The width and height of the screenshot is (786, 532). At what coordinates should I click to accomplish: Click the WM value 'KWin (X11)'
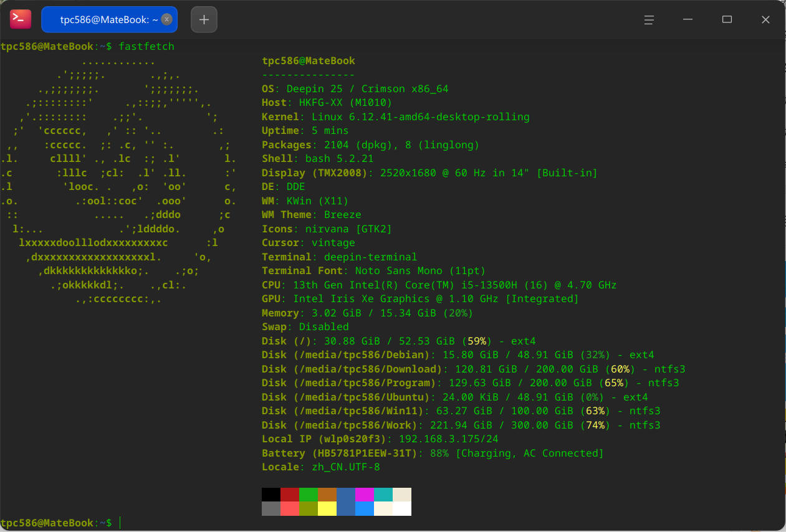(318, 201)
